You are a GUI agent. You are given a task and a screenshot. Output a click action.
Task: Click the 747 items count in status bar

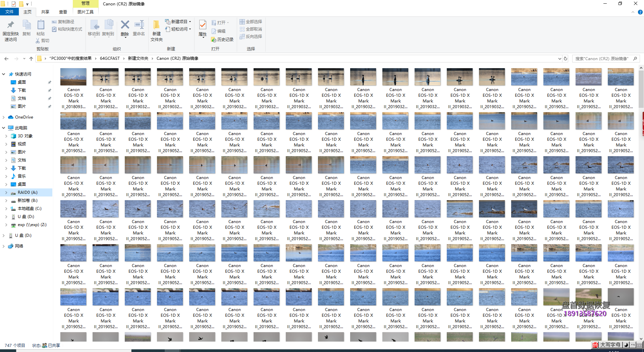[x=15, y=346]
